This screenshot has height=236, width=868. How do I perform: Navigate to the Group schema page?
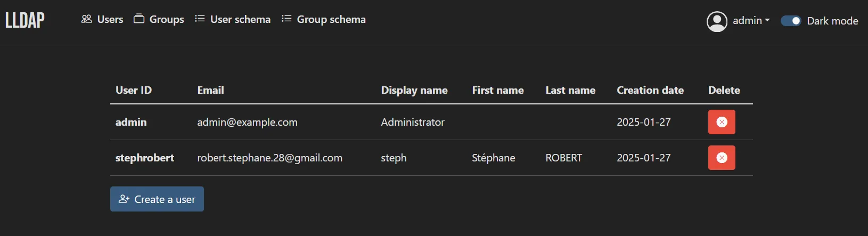coord(331,19)
